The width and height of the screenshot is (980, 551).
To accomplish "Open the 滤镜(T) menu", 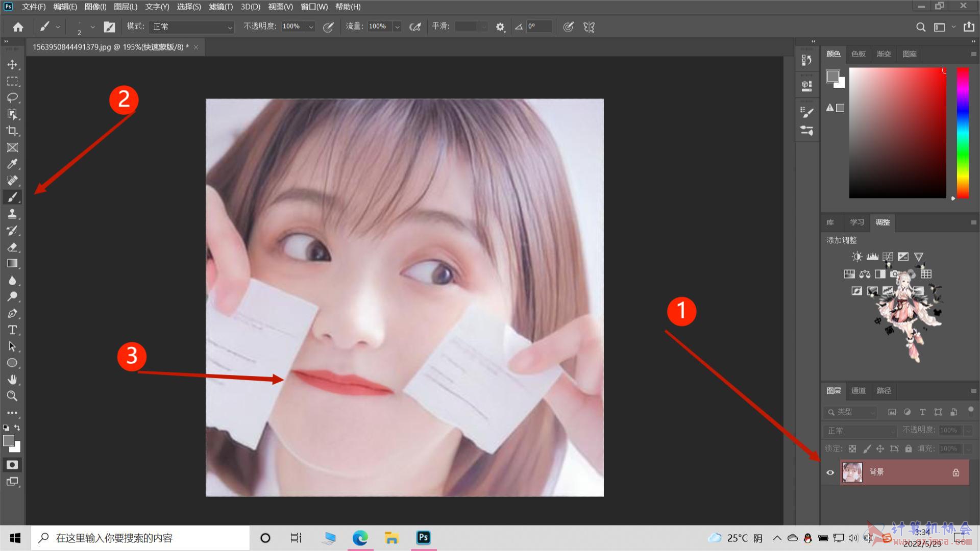I will click(x=220, y=7).
